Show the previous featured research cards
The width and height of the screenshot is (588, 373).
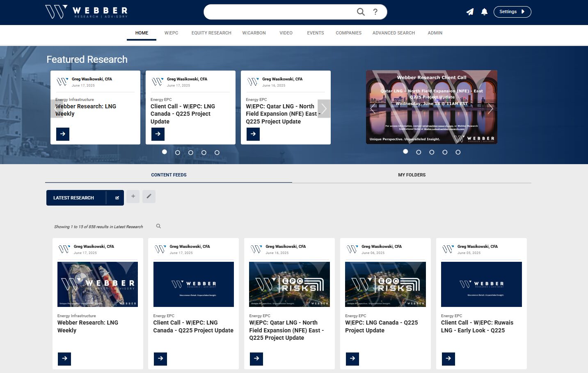click(x=57, y=109)
